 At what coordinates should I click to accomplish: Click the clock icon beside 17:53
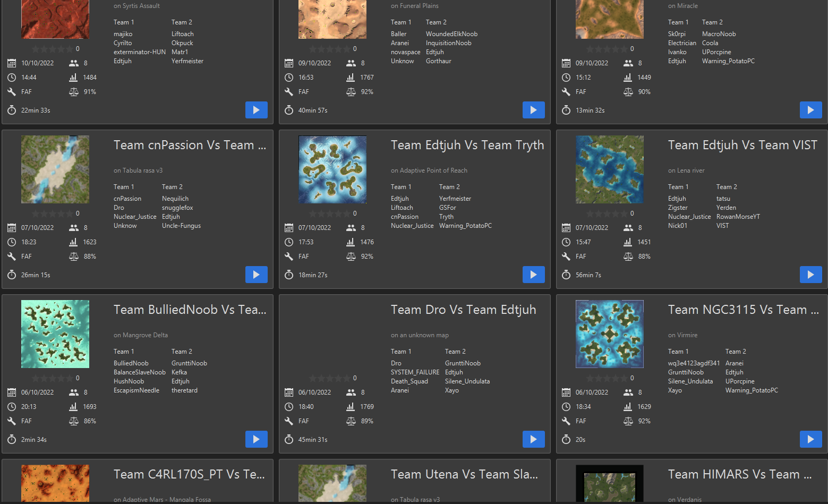(x=289, y=242)
